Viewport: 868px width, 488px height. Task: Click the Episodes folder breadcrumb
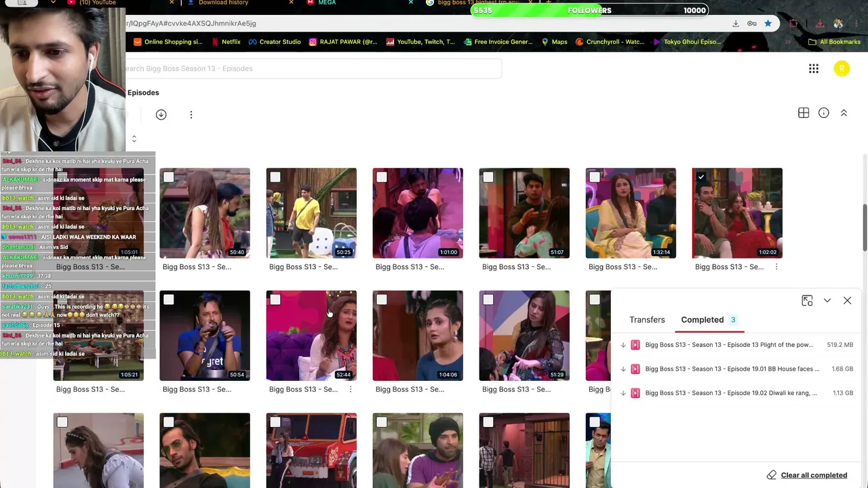point(143,93)
